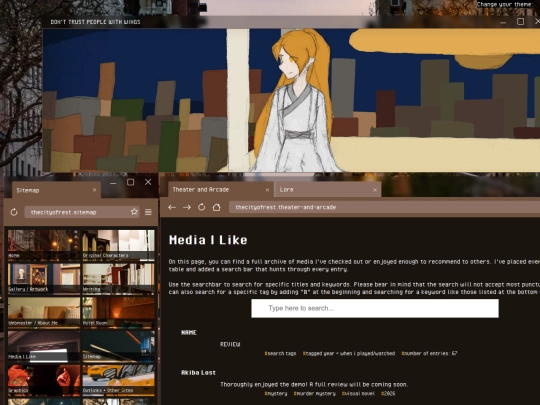The height and width of the screenshot is (405, 540).
Task: Close the Sitemap tab
Action: point(94,190)
